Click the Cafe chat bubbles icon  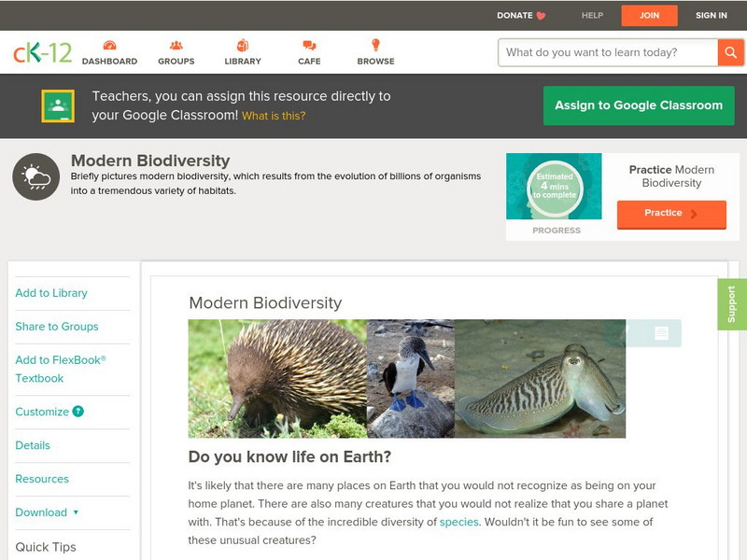point(309,45)
